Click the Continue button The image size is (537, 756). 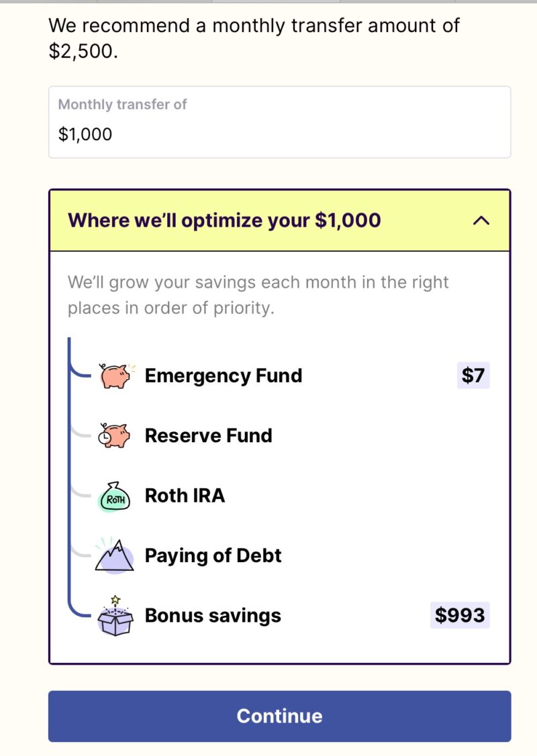click(x=279, y=716)
